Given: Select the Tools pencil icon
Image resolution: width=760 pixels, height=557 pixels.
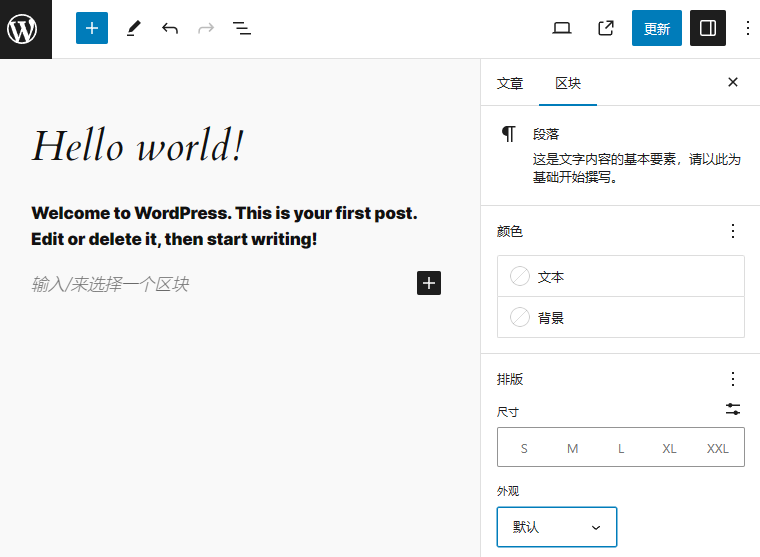Looking at the screenshot, I should [133, 28].
